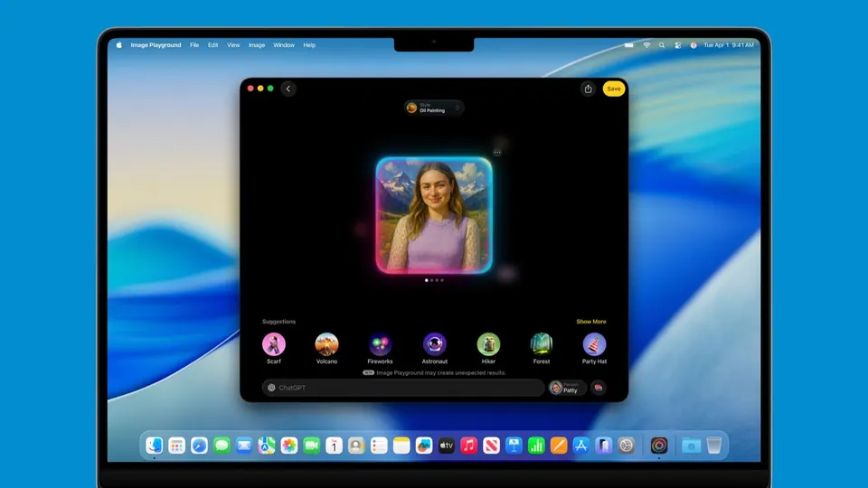
Task: Open Notes from the Dock
Action: point(401,446)
